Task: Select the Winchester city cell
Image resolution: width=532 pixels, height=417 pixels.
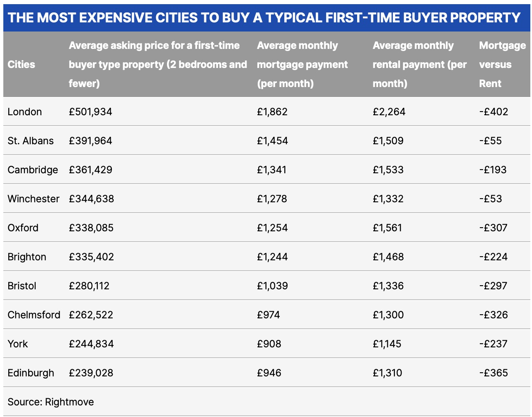Action: (x=34, y=199)
